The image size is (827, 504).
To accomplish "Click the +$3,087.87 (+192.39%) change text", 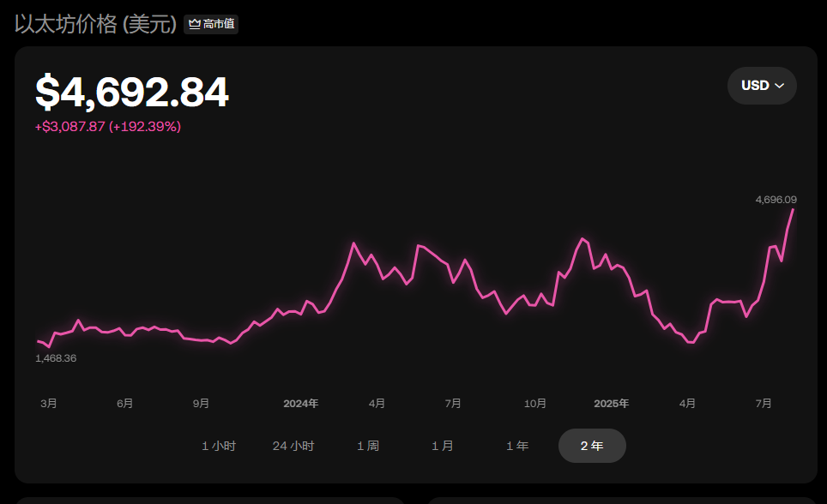I will point(108,127).
